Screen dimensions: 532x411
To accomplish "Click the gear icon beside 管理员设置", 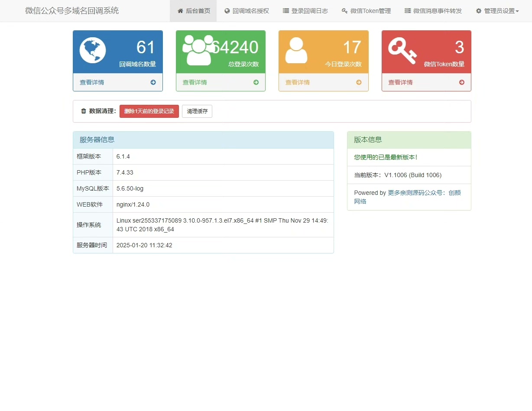I will [x=479, y=11].
